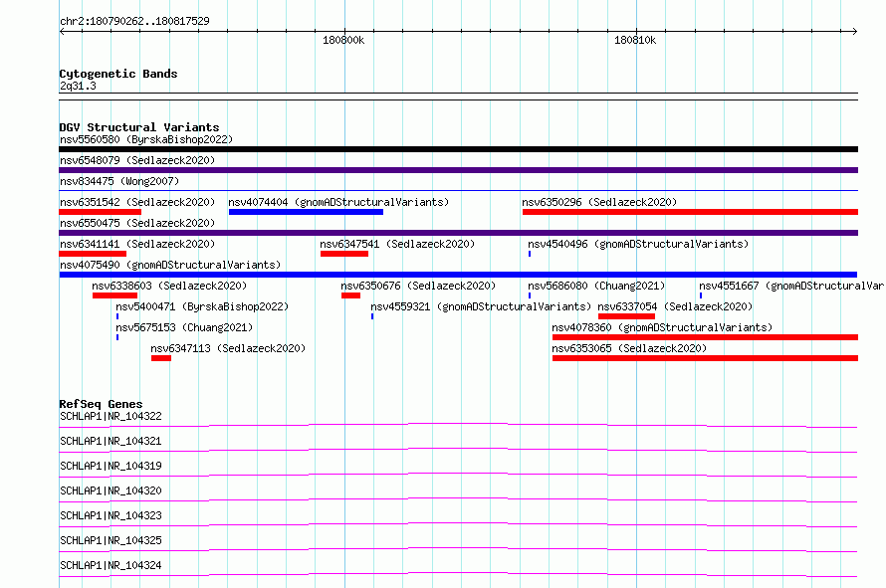Open nsv6350676 (Sedlazeck2020) label
The height and width of the screenshot is (588, 886).
pos(418,286)
